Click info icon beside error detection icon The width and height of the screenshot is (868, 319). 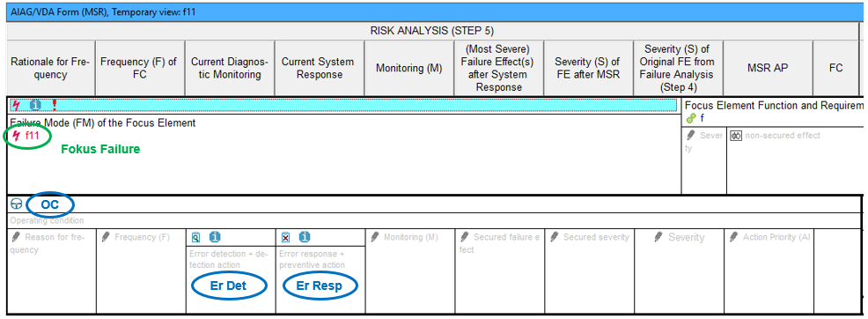(215, 237)
